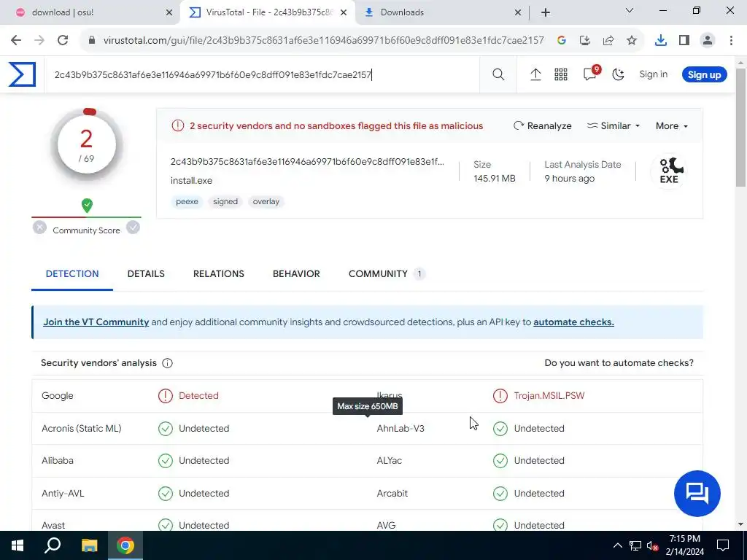Show hidden system tray icons chevron

pyautogui.click(x=617, y=545)
